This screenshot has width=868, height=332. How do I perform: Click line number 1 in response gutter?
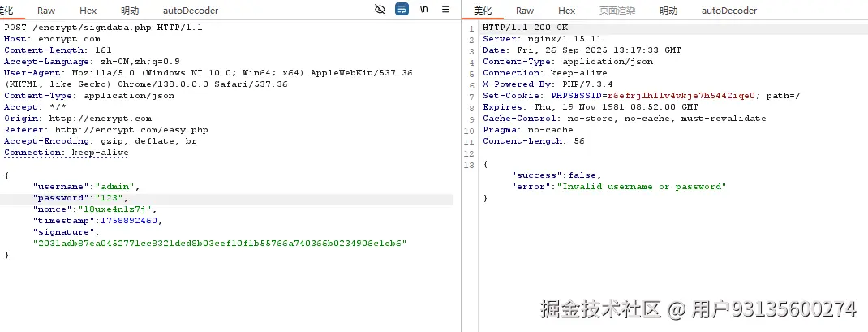pos(471,28)
